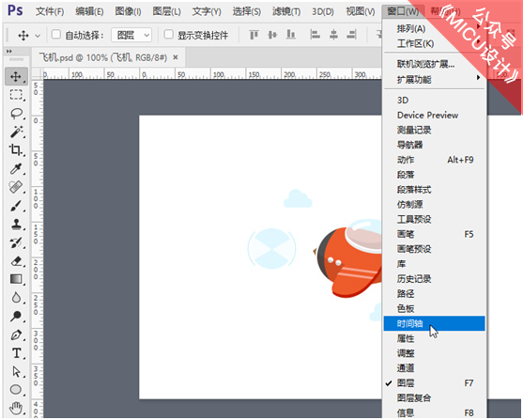The height and width of the screenshot is (420, 523).
Task: Choose 测量记录 menu entry
Action: pyautogui.click(x=434, y=130)
